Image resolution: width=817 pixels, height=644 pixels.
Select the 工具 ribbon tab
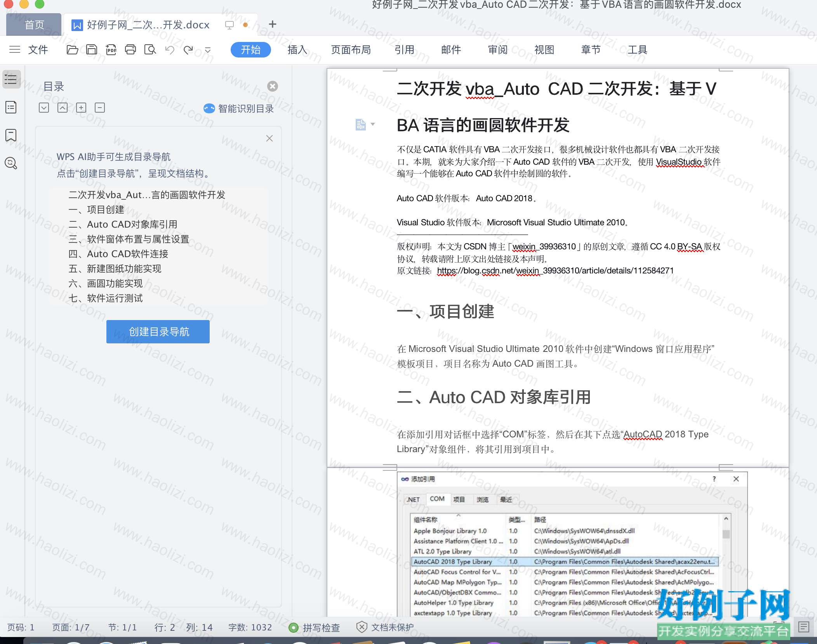tap(638, 50)
